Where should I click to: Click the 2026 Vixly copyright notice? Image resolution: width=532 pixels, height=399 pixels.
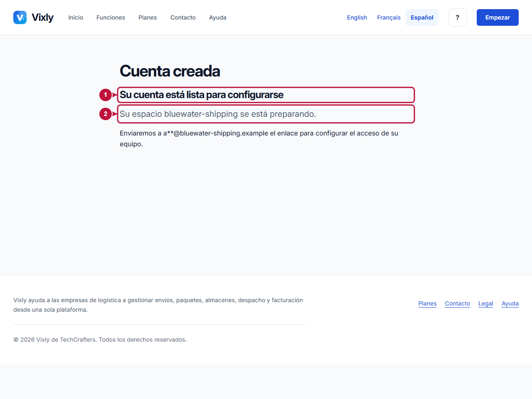click(100, 340)
